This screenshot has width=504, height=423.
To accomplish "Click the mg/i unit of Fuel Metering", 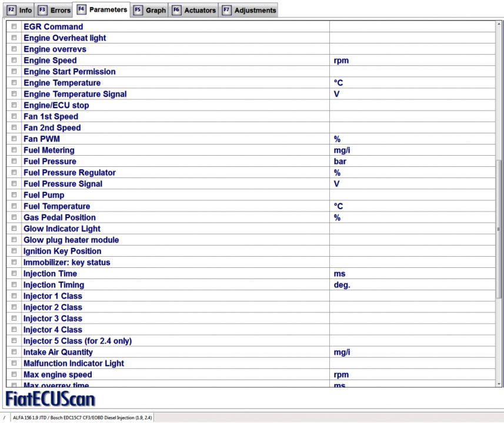I will tap(342, 150).
